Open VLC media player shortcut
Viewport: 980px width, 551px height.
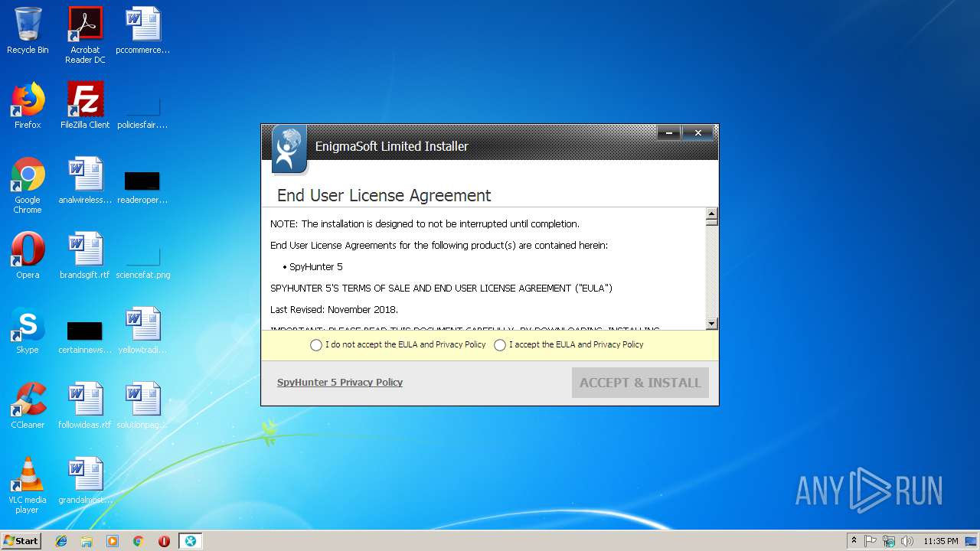pos(28,485)
